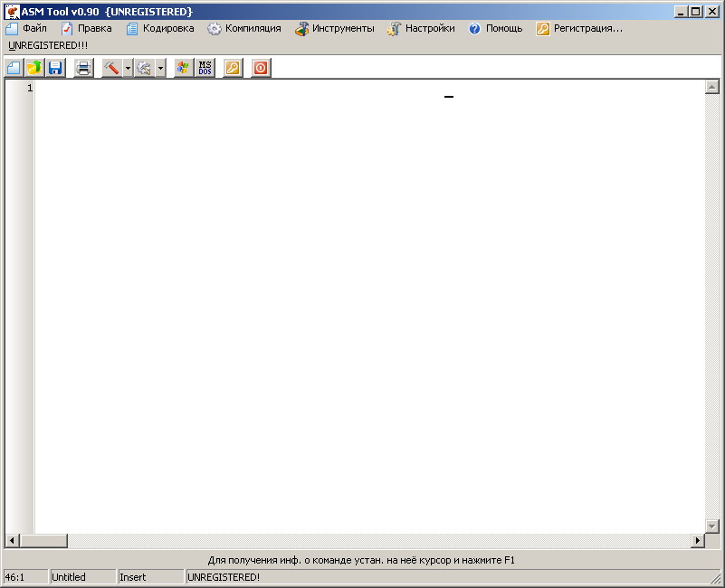Open the Файл menu

point(26,28)
